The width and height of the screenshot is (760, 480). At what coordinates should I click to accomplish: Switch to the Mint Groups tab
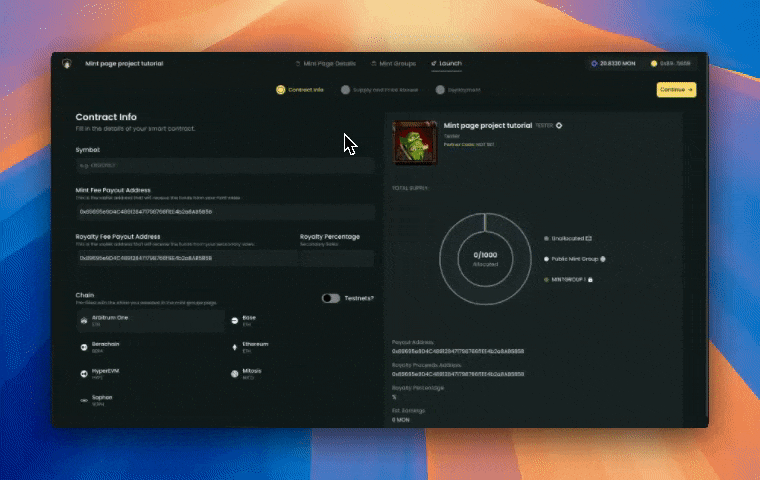tap(394, 64)
